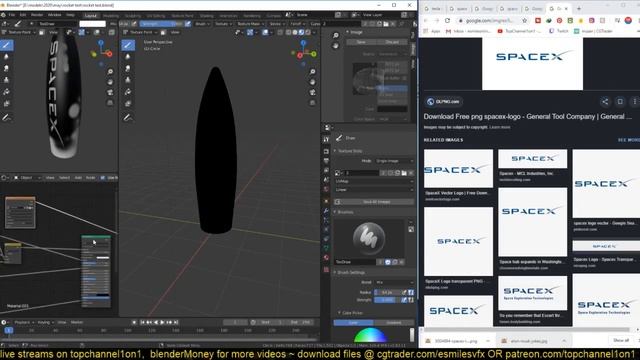
Task: Toggle auto keying in timeline
Action: [x=134, y=322]
